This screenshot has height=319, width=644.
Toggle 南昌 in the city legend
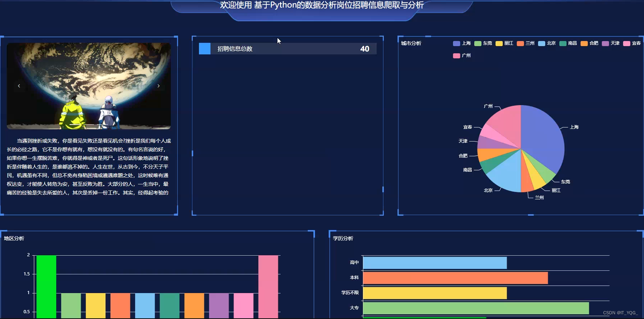pyautogui.click(x=568, y=43)
